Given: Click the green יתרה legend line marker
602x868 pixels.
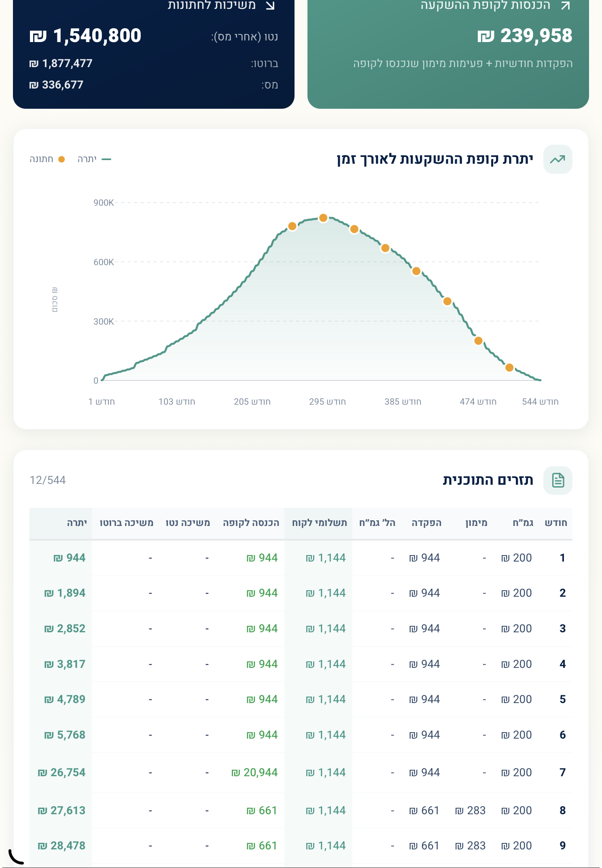Looking at the screenshot, I should click(x=106, y=159).
